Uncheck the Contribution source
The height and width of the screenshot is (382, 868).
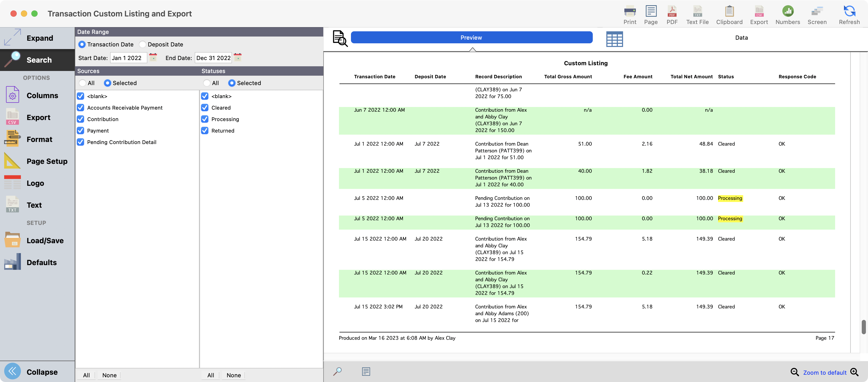[x=80, y=119]
